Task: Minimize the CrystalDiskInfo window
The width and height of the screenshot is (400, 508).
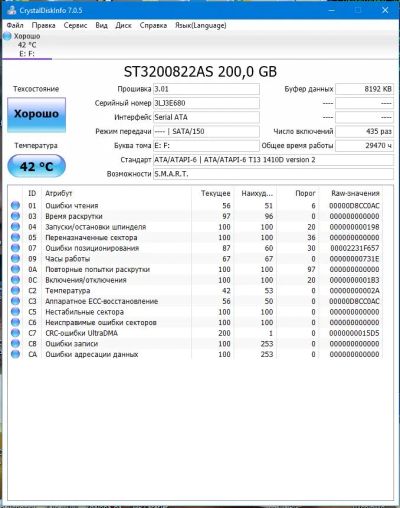Action: pyautogui.click(x=331, y=10)
